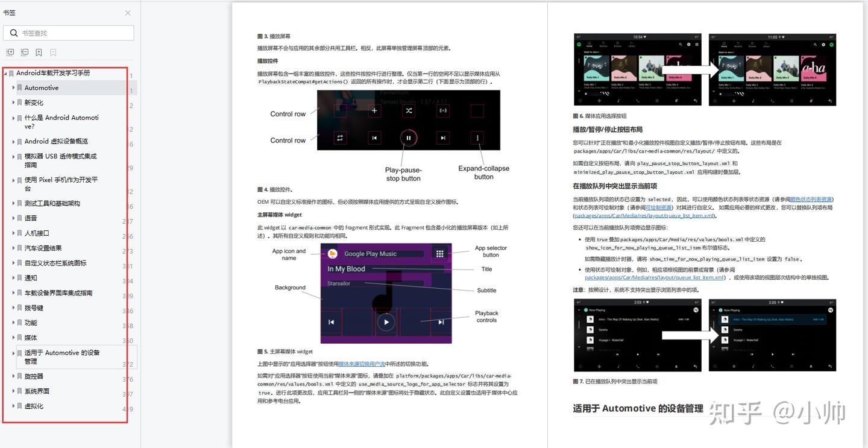This screenshot has height=448, width=868.
Task: Click inside the 书签查找 search field
Action: 68,33
